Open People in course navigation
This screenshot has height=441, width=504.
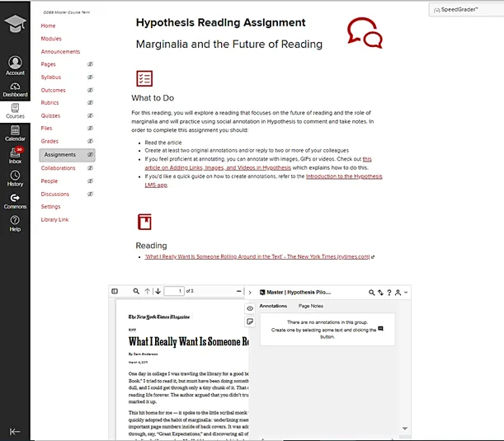49,181
